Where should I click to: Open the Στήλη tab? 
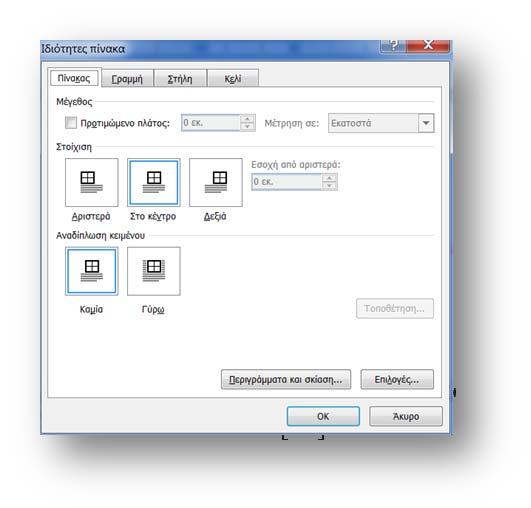coord(180,79)
